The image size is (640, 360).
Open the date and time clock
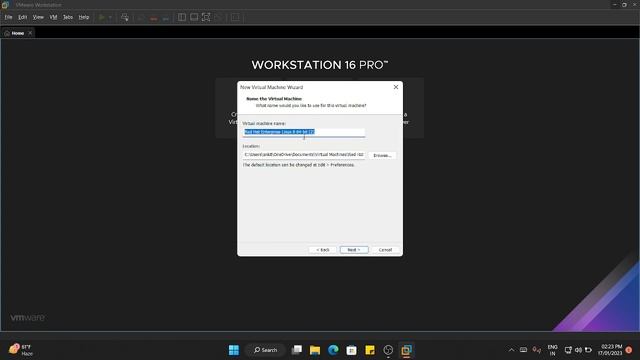click(x=610, y=350)
